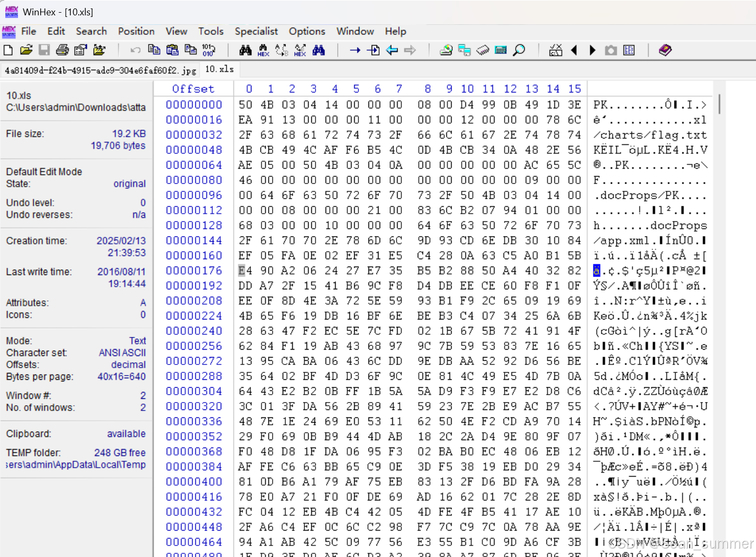Click the 'Text' mode value
The width and height of the screenshot is (756, 557).
pyautogui.click(x=138, y=341)
